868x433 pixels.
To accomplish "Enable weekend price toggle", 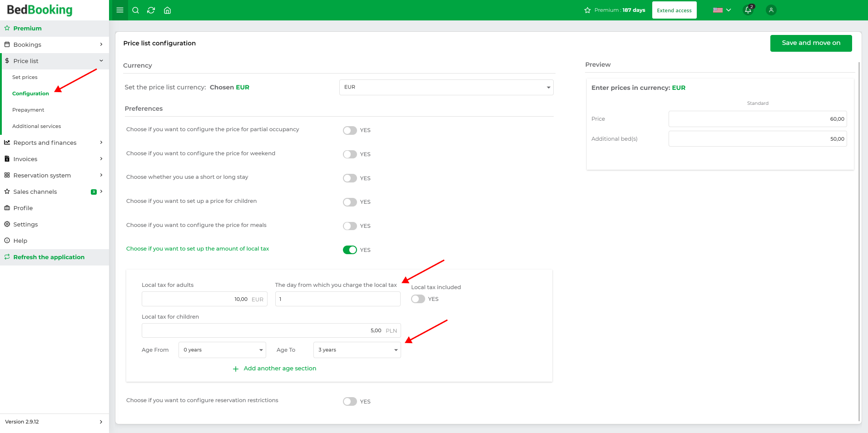I will [350, 154].
